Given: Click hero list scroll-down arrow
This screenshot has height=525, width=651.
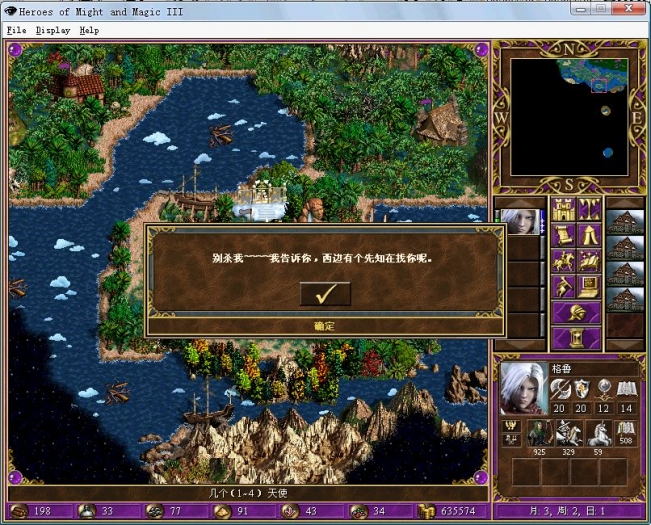Looking at the screenshot, I should pos(520,345).
